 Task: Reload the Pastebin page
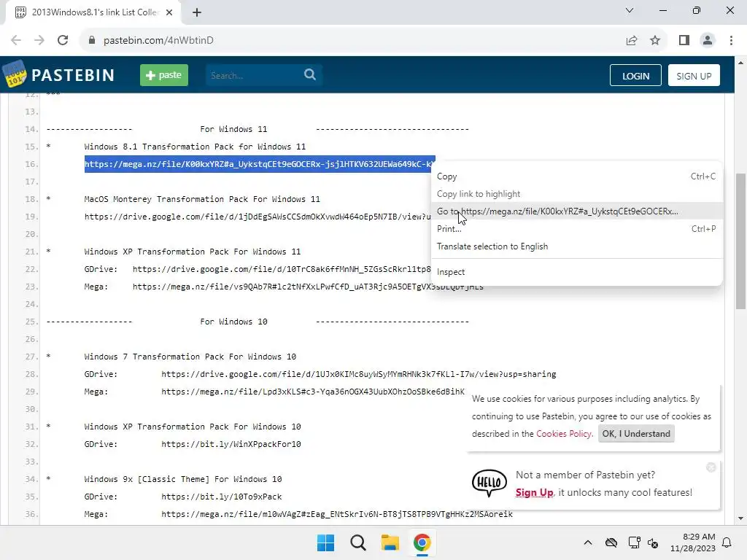pos(63,41)
